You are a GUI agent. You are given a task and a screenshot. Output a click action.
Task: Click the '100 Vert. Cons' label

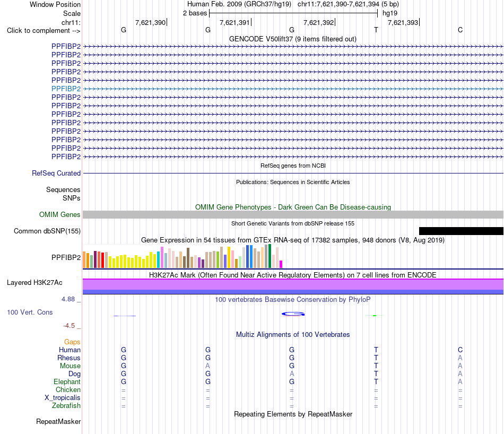pyautogui.click(x=30, y=312)
